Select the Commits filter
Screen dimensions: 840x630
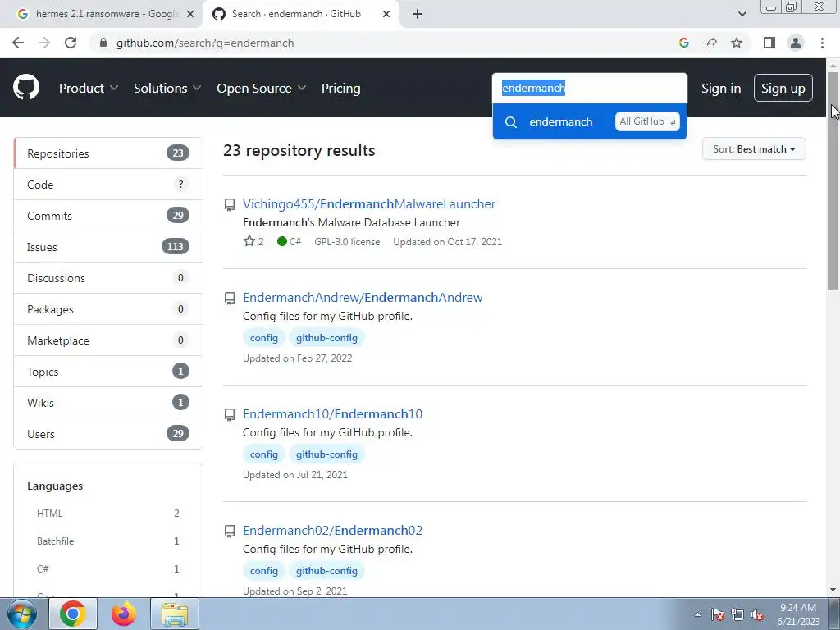tap(108, 216)
